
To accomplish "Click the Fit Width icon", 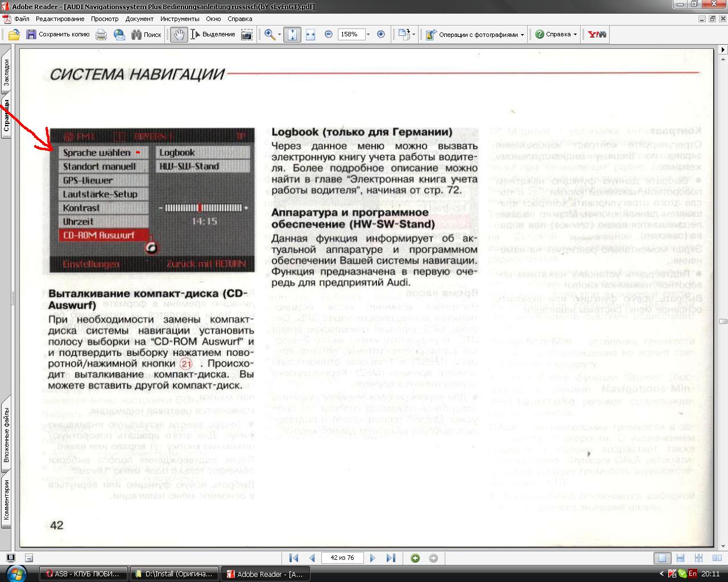I will pos(310,35).
